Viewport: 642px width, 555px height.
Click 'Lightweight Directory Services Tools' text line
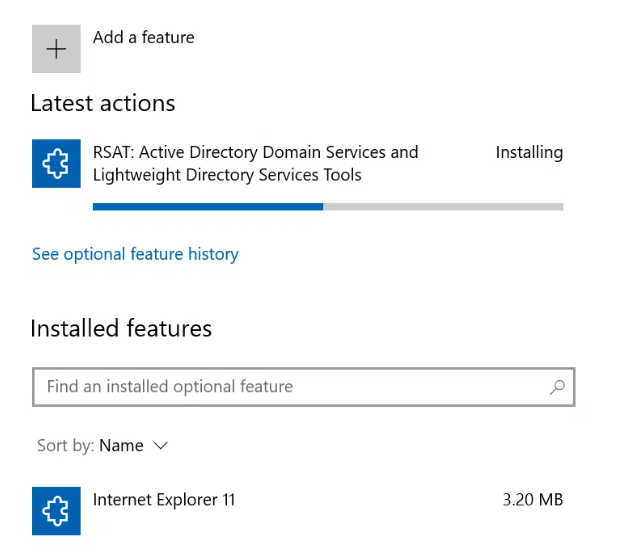227,175
